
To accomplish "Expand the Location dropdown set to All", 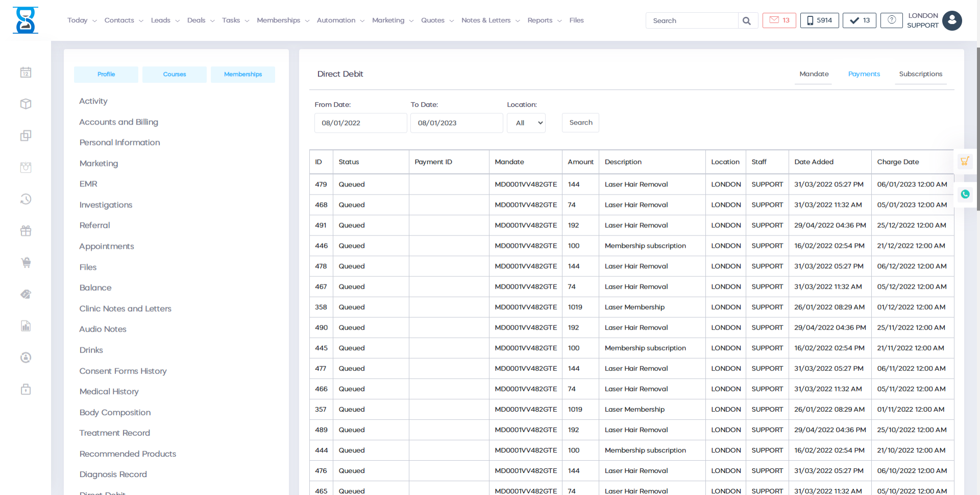I will click(526, 123).
